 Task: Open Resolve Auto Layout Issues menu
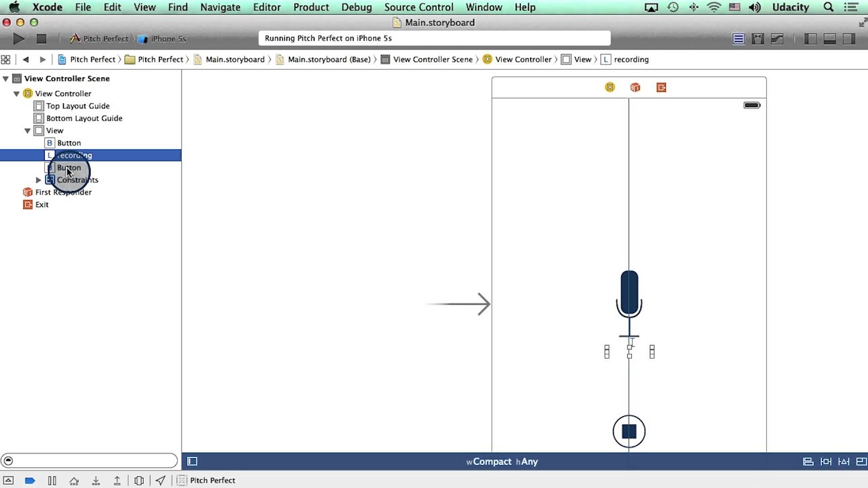[844, 462]
